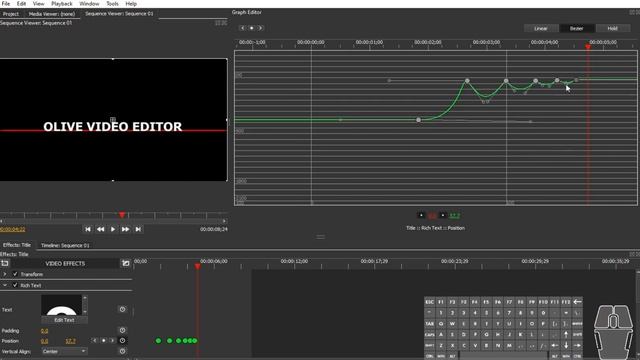Click the fast forward button in viewer

[125, 229]
